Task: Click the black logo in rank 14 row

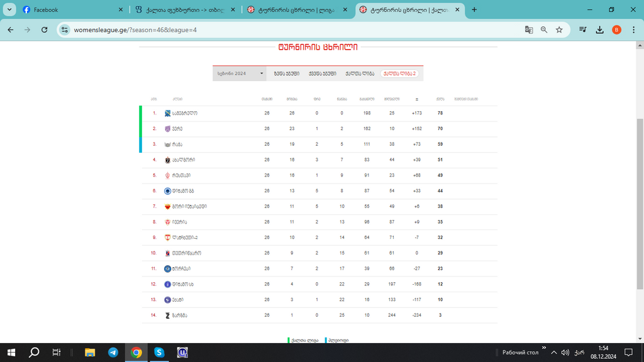Action: click(x=167, y=315)
